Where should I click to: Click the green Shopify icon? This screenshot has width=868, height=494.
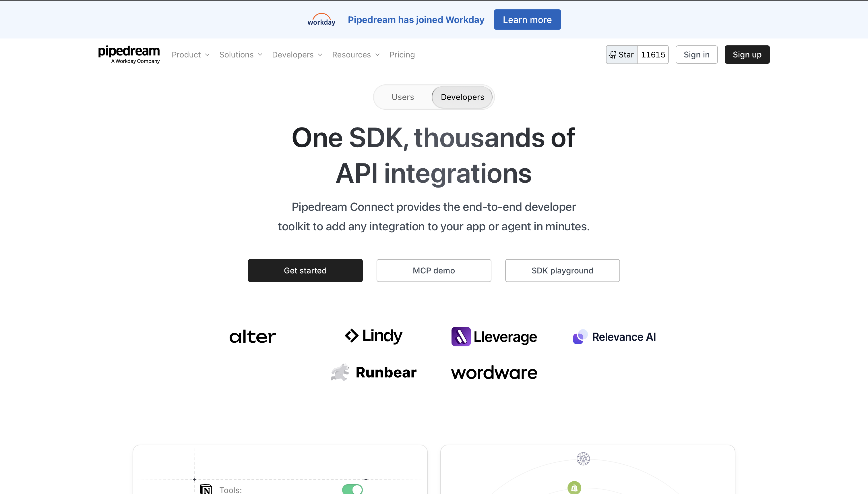point(574,488)
